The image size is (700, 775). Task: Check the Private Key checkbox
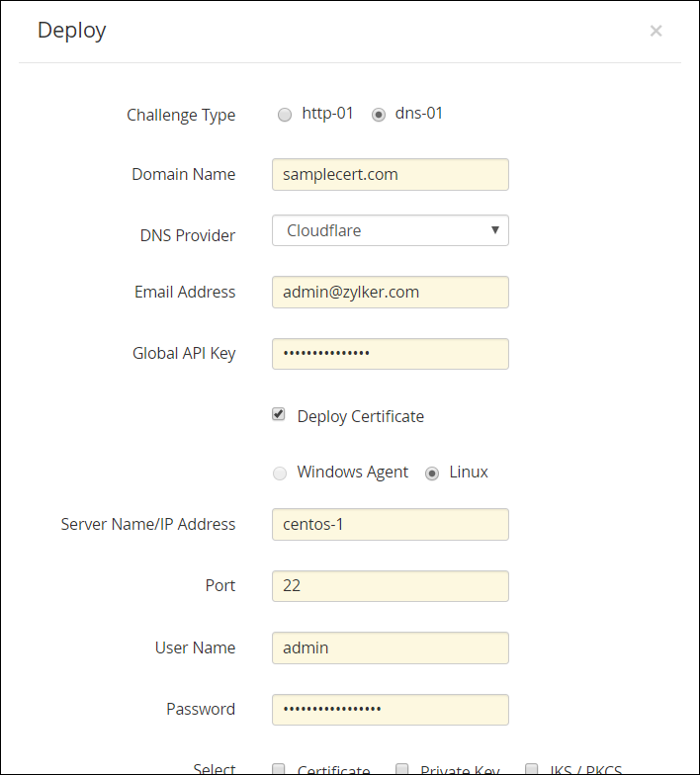[402, 769]
